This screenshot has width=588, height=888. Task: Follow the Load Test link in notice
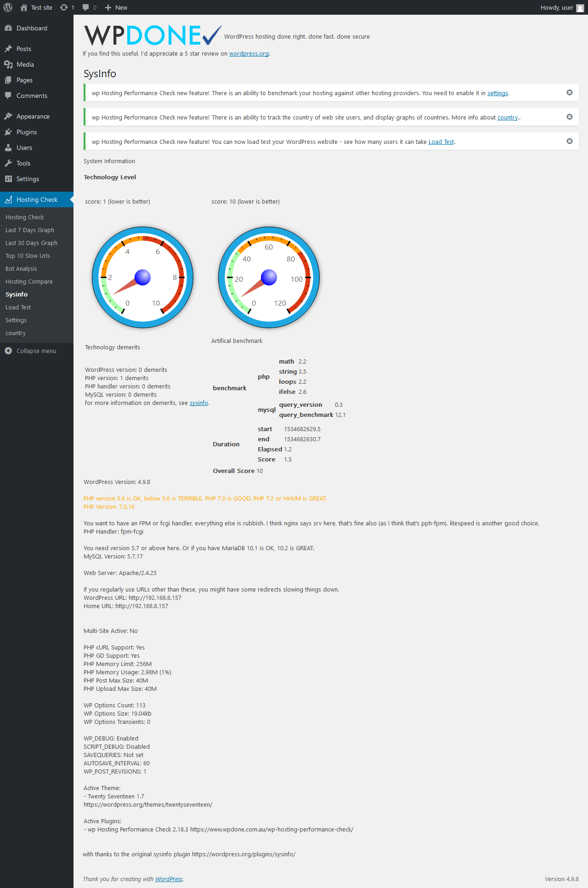click(x=441, y=142)
